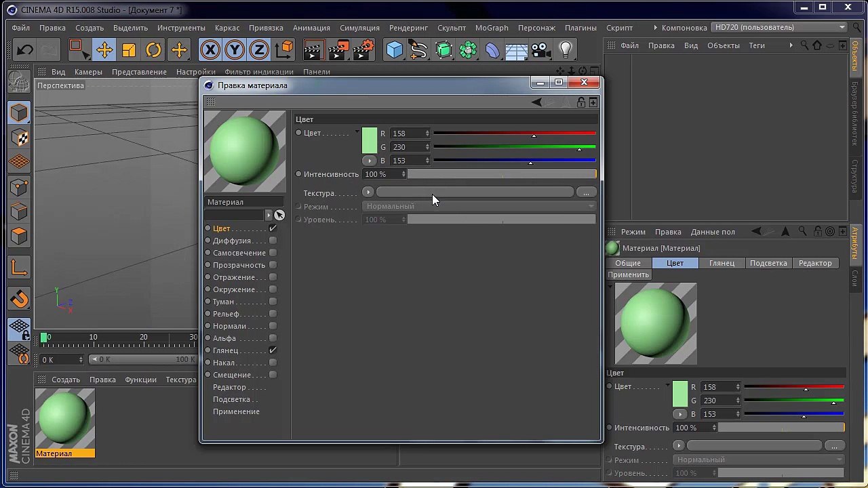Render the active view clapperboard icon

pos(313,49)
